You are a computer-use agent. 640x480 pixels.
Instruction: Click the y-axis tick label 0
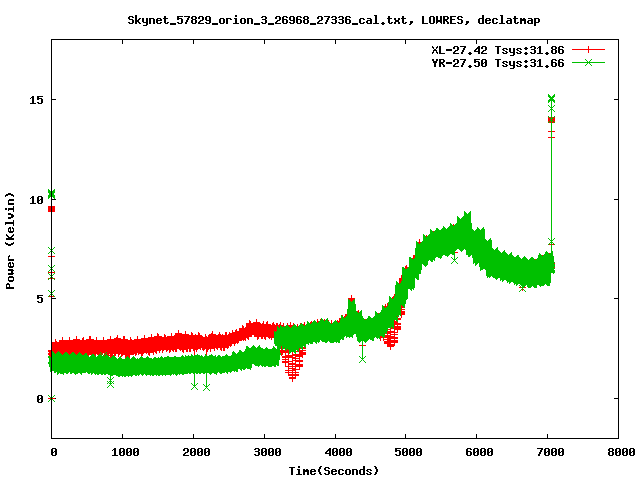(x=40, y=399)
